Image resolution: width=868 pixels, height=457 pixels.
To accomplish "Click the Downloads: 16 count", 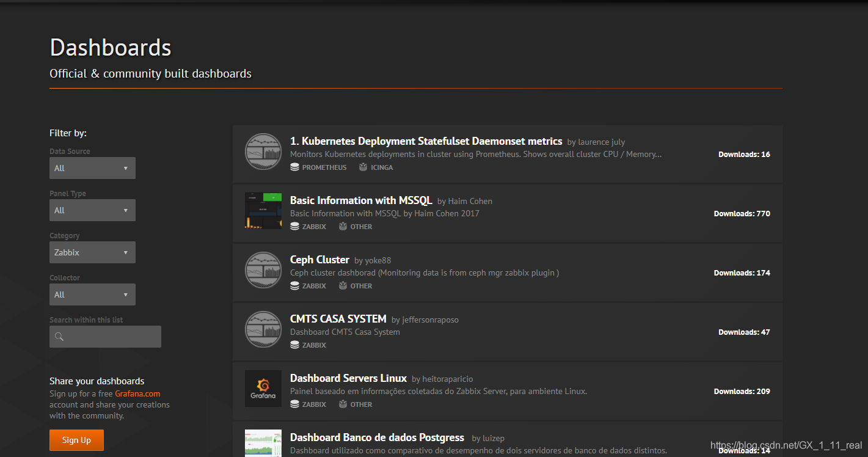I will [744, 155].
